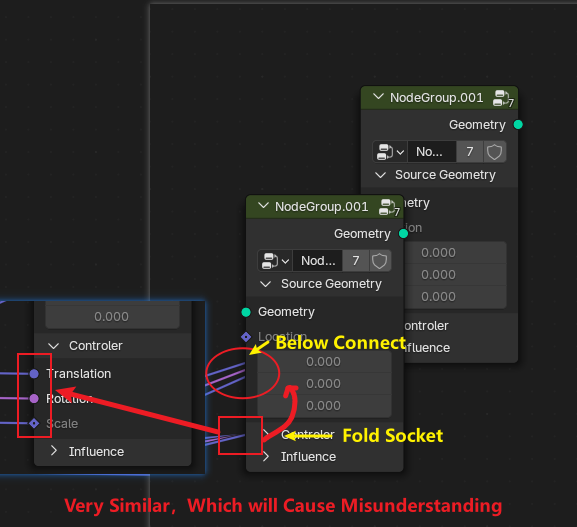Image resolution: width=577 pixels, height=527 pixels.
Task: Click Geometry output socket on back node
Action: [x=518, y=125]
